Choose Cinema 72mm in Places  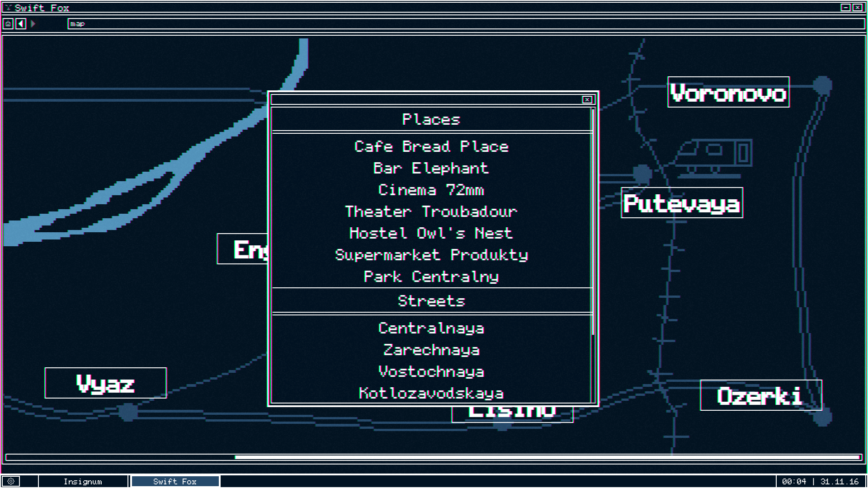click(431, 190)
